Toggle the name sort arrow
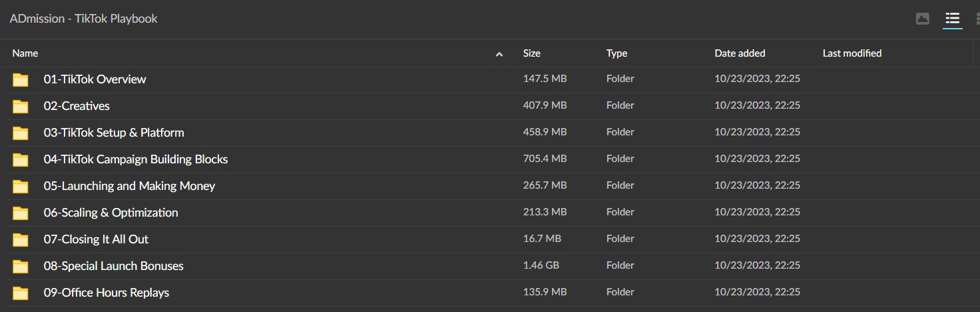 499,54
